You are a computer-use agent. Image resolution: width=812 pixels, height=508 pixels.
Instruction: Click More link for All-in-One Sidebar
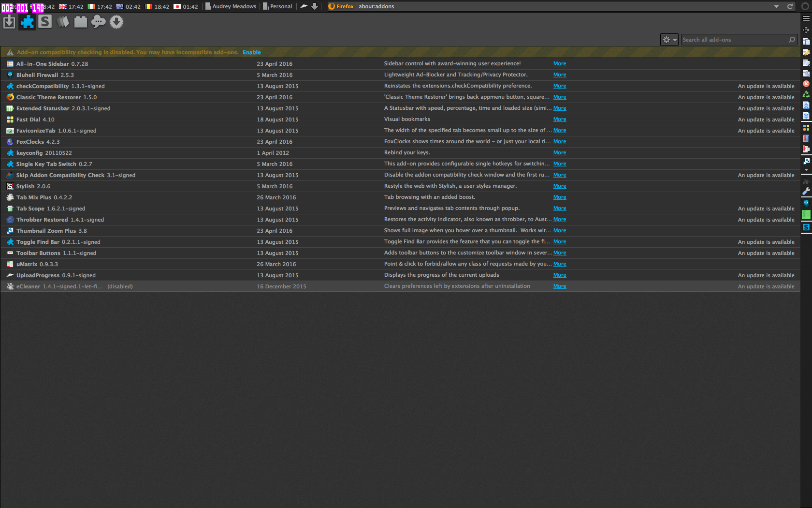560,63
